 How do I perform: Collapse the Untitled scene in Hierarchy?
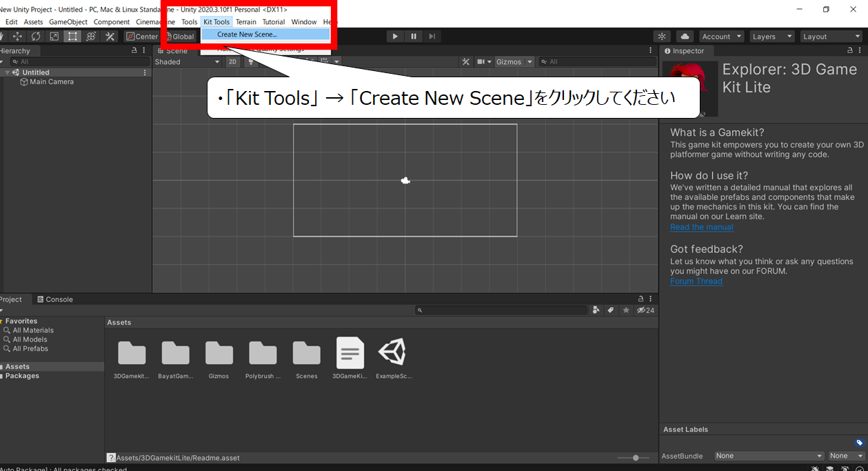[x=8, y=72]
